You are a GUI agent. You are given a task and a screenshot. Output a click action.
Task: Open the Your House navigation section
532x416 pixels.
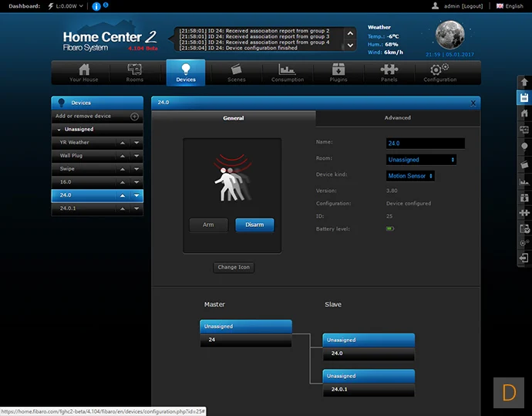(84, 73)
